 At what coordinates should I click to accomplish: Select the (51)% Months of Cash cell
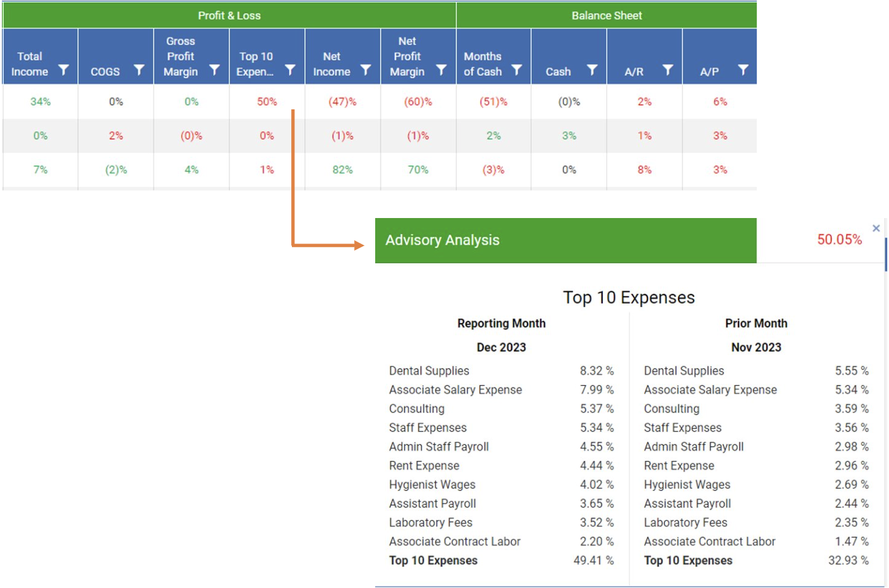(493, 102)
